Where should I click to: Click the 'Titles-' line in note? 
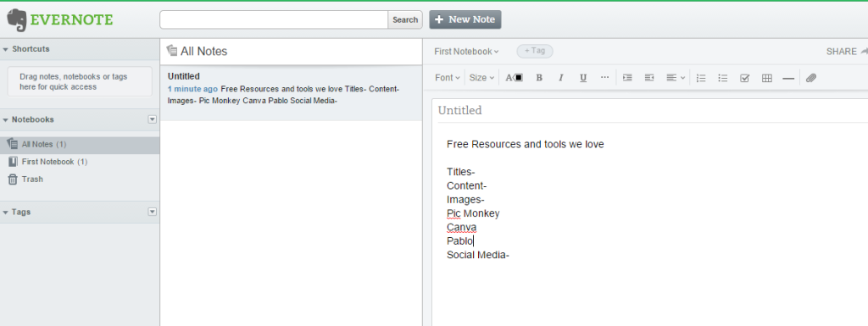[x=460, y=172]
